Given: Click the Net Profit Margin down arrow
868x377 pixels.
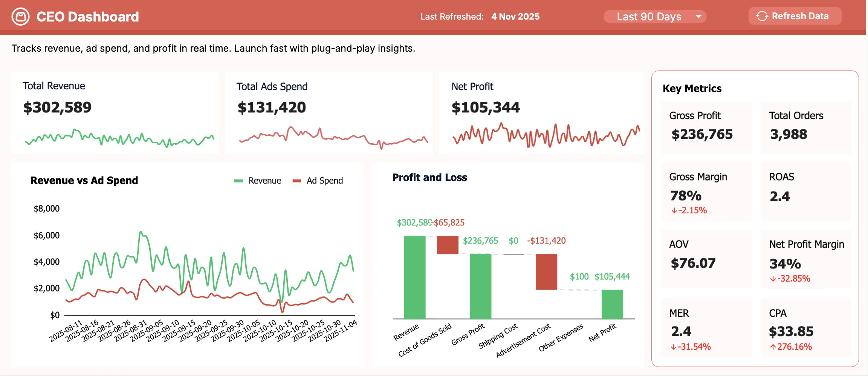Looking at the screenshot, I should click(773, 279).
